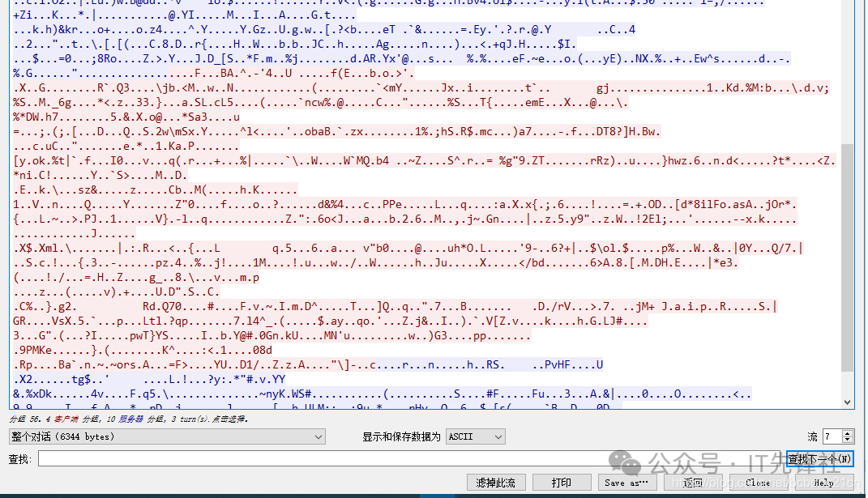Open Help for the follow stream dialog
This screenshot has width=868, height=498.
tap(823, 483)
